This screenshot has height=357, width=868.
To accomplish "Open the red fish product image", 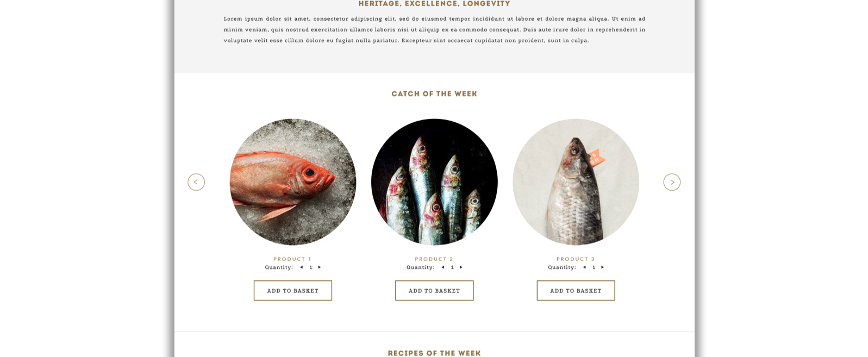I will (x=293, y=182).
